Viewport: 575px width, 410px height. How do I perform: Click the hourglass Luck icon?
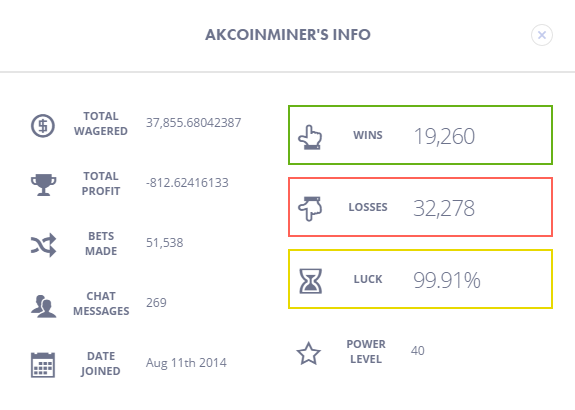coord(311,281)
